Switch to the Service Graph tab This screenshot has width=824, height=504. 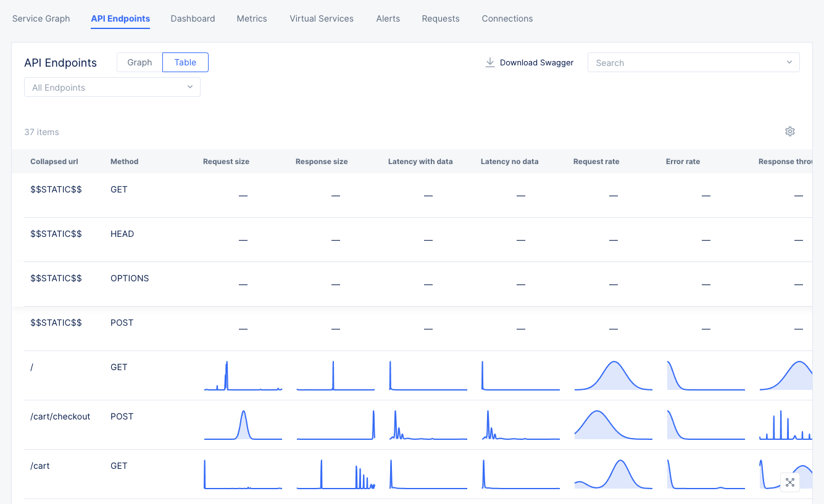41,19
